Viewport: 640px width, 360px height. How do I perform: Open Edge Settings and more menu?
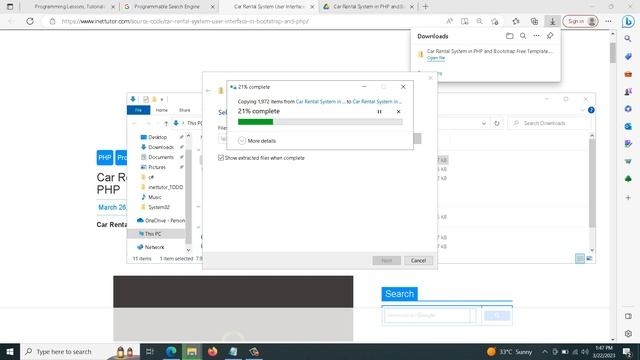[608, 21]
